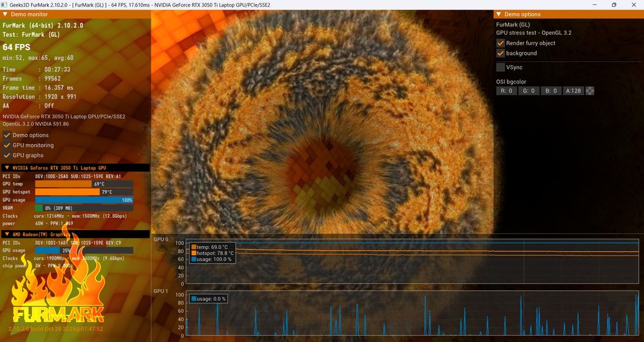Screen dimensions: 644x342
Task: Click the FurMark (GL) label in Demo options
Action: pos(513,24)
